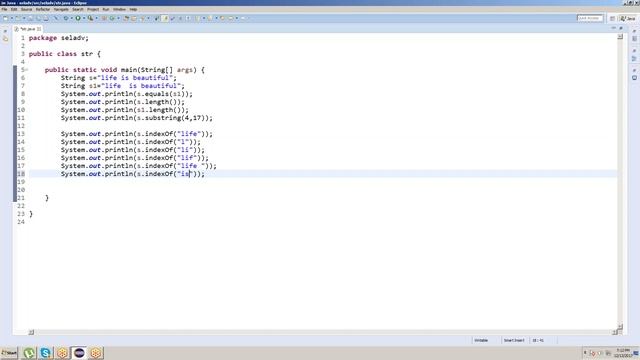This screenshot has height=360, width=640.
Task: Open the Refactor menu
Action: pos(42,9)
